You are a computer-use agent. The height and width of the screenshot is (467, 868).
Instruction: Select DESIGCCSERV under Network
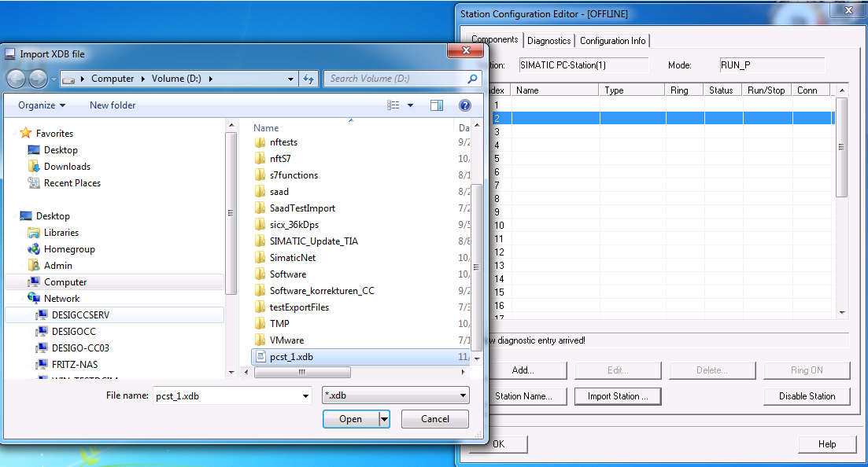click(80, 314)
